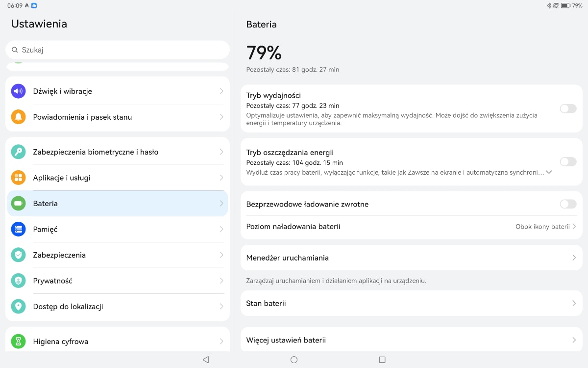The height and width of the screenshot is (368, 588).
Task: Open Zabezpieczenia settings category
Action: point(118,255)
